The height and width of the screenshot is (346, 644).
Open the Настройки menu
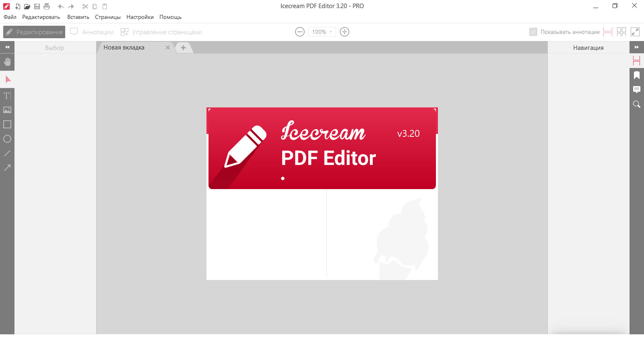140,17
